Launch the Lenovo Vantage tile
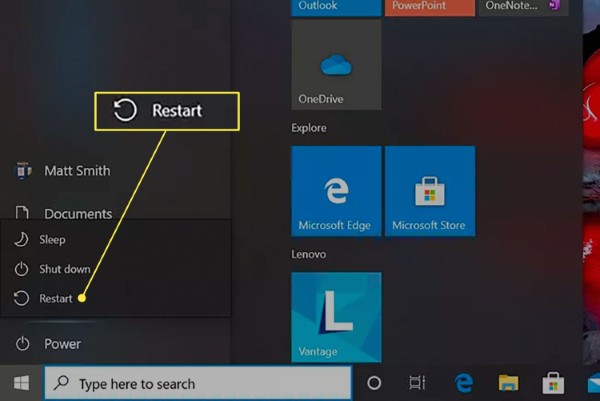This screenshot has width=600, height=401. coord(336,318)
